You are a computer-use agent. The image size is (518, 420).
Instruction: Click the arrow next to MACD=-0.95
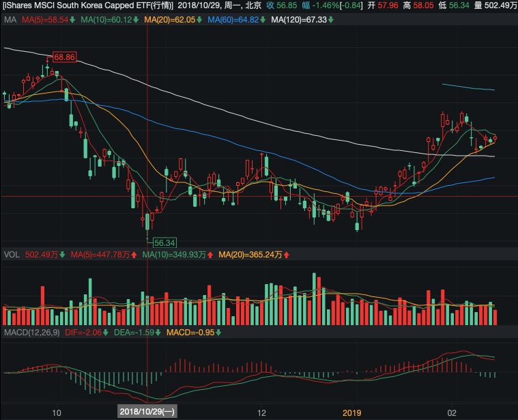point(218,333)
